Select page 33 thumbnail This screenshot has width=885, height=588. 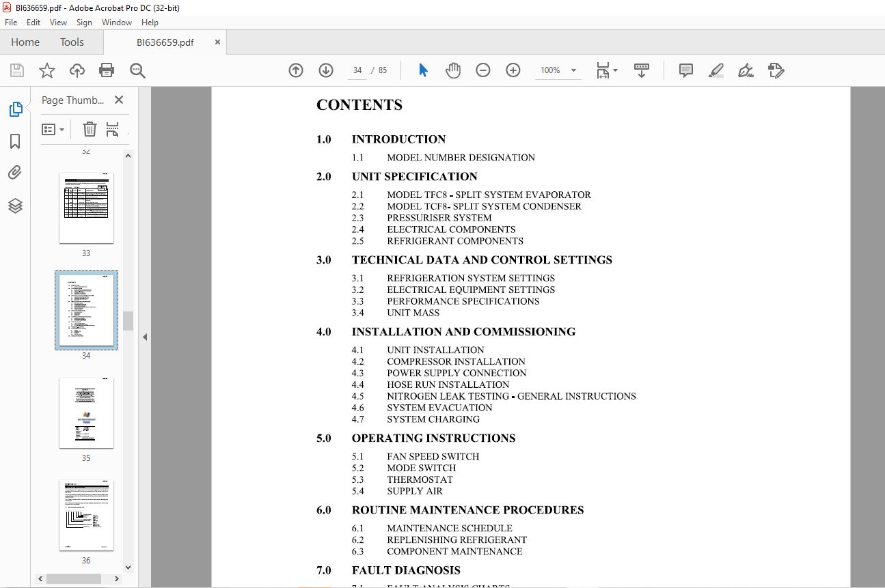[86, 207]
